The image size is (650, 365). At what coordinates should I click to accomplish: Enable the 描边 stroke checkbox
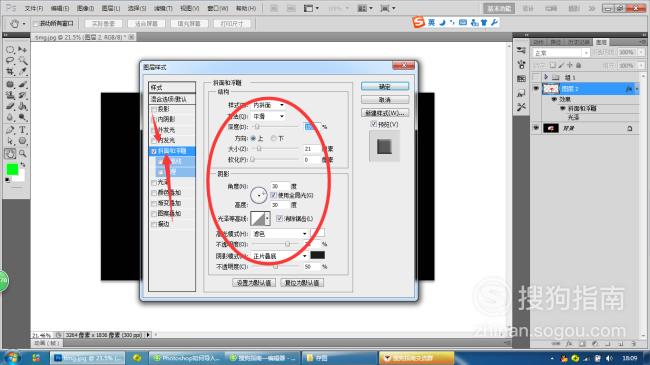[154, 224]
